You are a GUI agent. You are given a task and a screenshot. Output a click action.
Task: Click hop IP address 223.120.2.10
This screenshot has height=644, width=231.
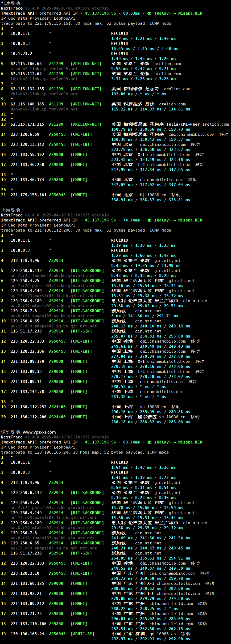(25, 573)
